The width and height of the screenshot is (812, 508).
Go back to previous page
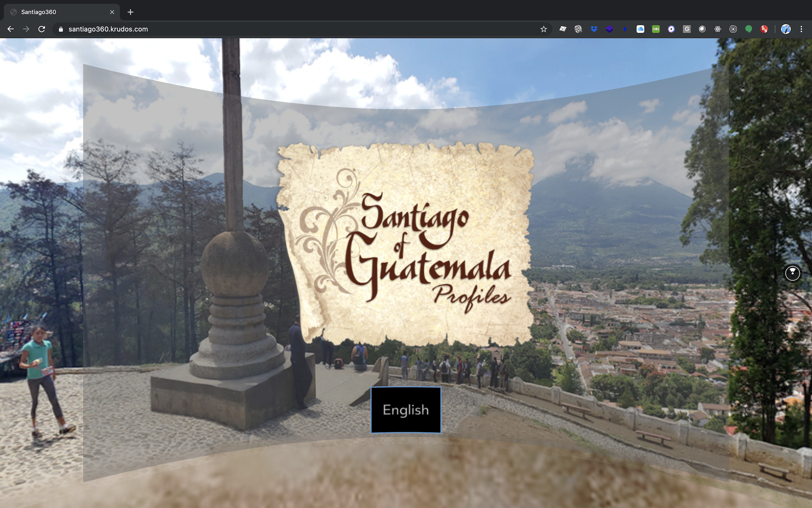click(x=11, y=29)
